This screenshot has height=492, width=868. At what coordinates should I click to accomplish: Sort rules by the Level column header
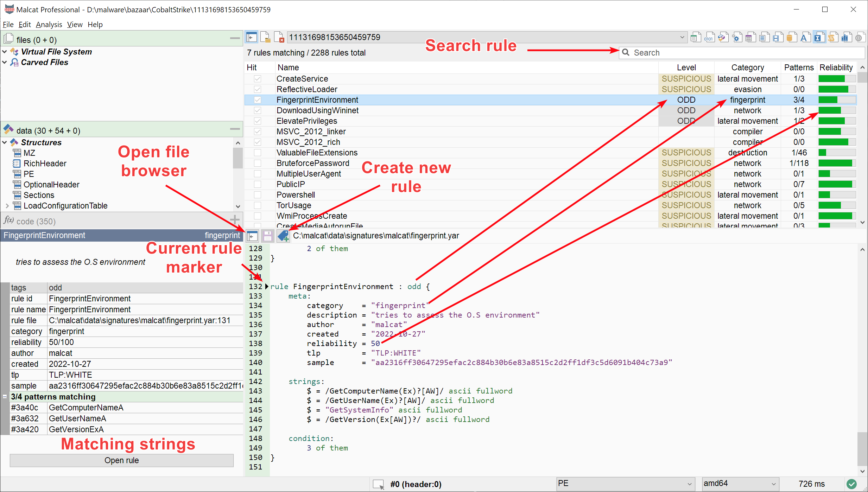[x=686, y=68]
